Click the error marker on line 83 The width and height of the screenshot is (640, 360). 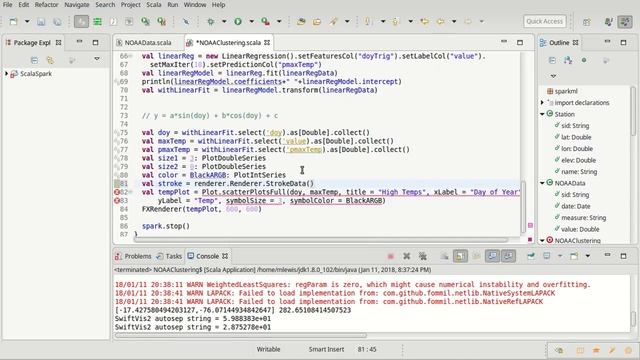(x=117, y=201)
